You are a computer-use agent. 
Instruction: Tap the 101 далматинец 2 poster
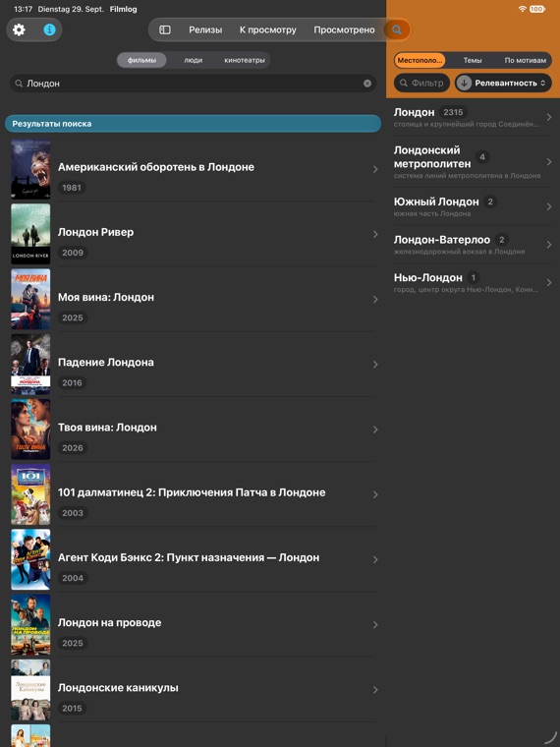click(30, 494)
